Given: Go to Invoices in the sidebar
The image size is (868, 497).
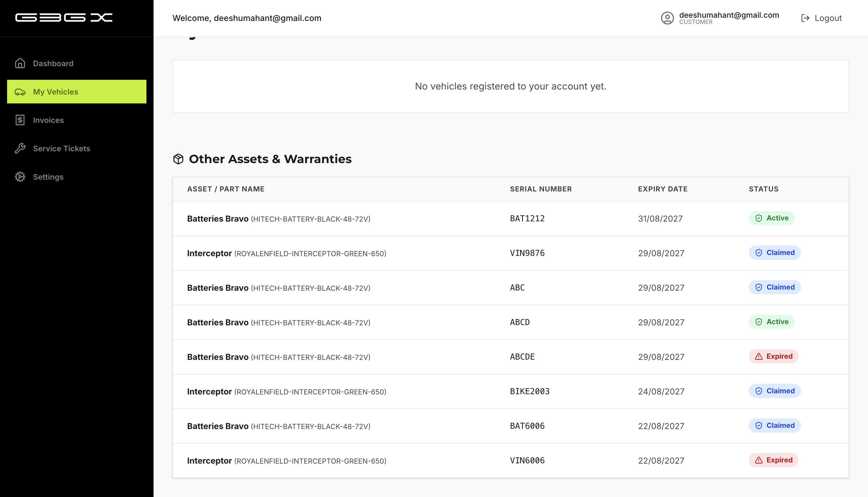Looking at the screenshot, I should click(77, 120).
